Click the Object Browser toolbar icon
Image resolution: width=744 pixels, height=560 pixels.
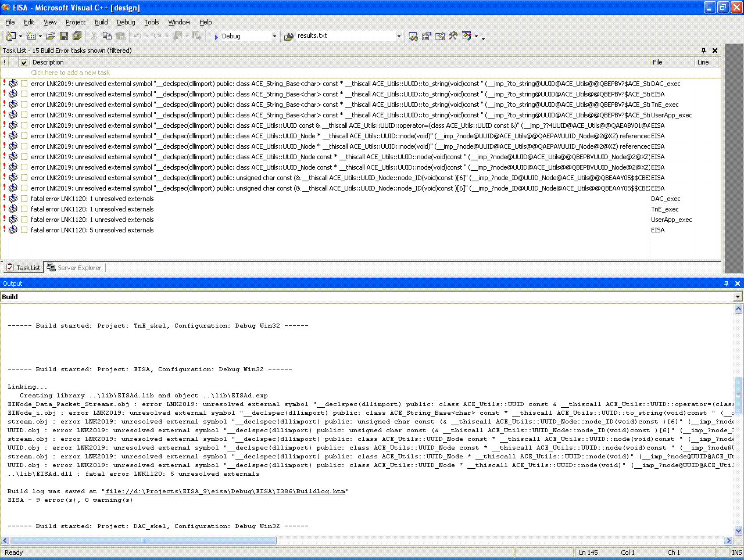[x=440, y=36]
